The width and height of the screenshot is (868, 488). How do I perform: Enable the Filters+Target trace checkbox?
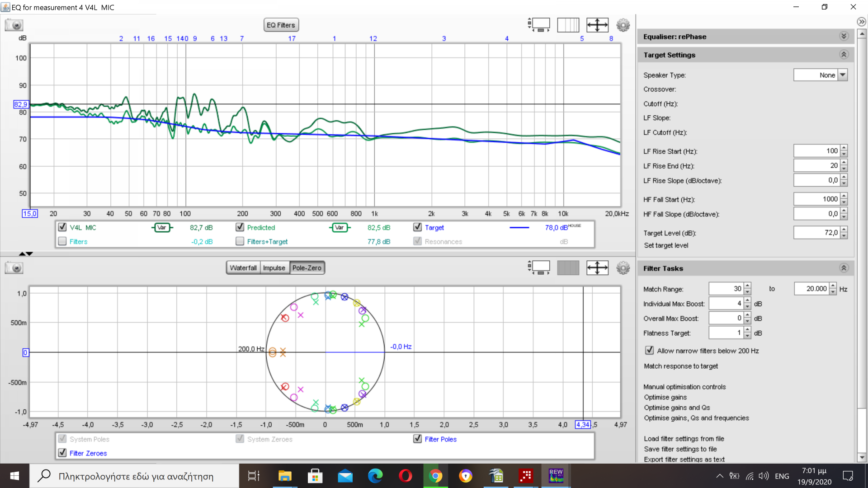(x=240, y=241)
